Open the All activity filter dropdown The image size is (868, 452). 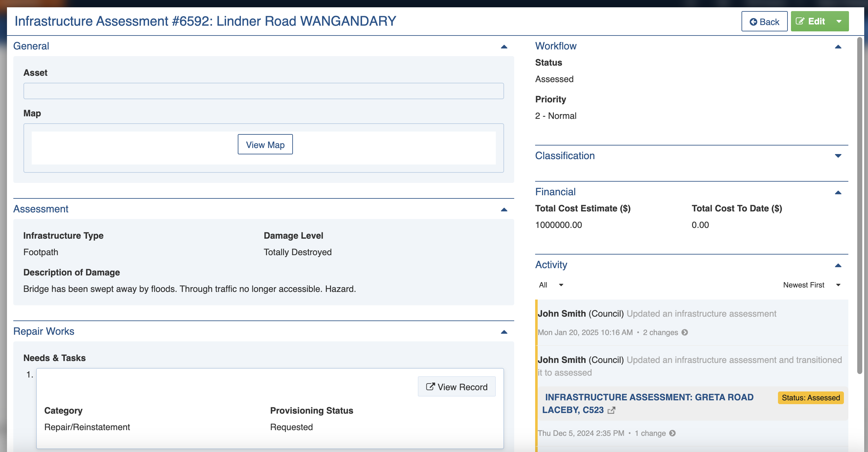point(551,285)
